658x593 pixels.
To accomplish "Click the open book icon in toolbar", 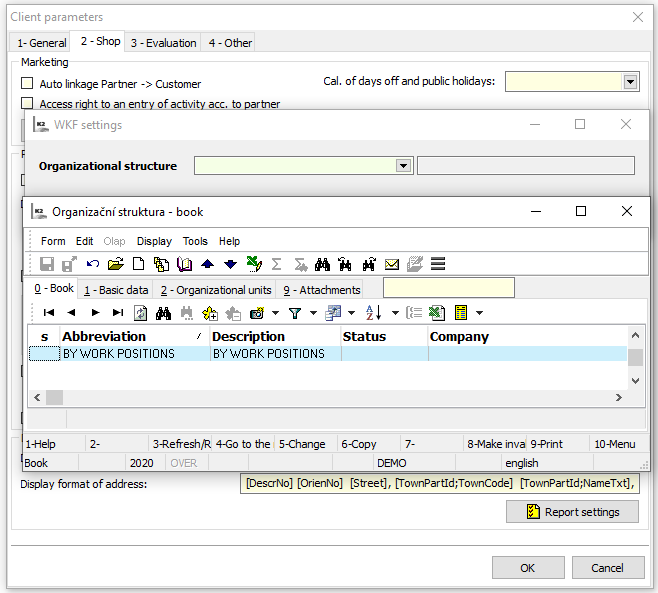I will [184, 264].
